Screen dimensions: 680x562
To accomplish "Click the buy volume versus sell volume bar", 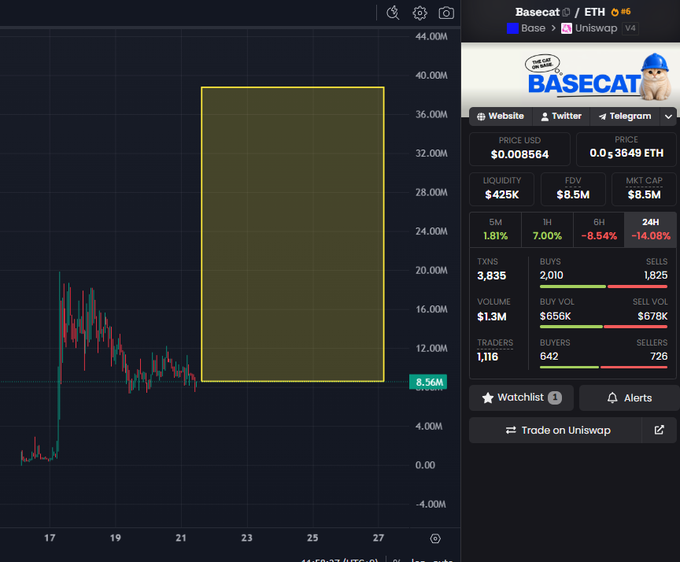I will [x=604, y=327].
